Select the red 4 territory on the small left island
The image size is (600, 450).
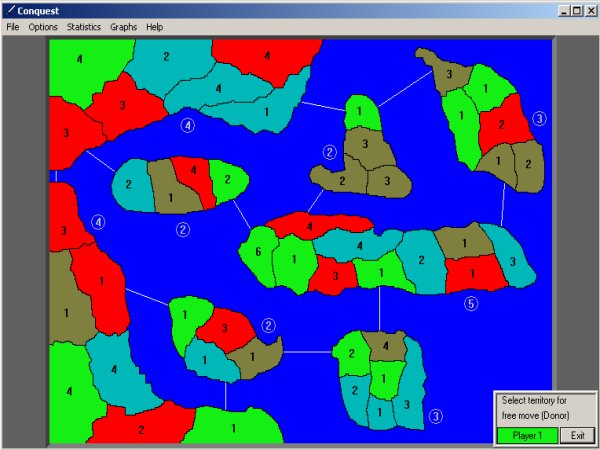click(x=193, y=172)
